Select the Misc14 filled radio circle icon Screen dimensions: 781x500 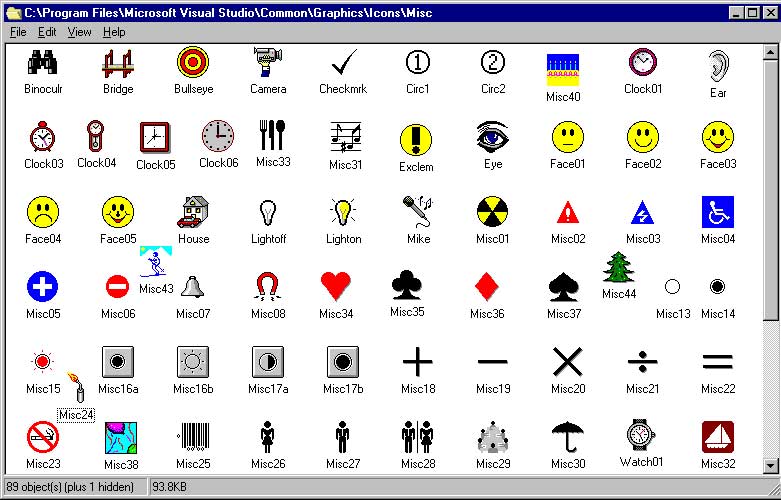click(x=717, y=287)
